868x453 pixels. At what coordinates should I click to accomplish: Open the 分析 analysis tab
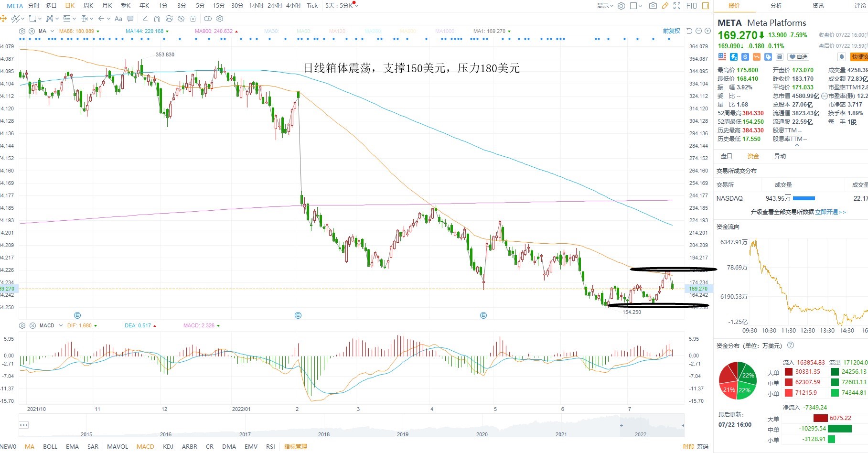[x=776, y=6]
